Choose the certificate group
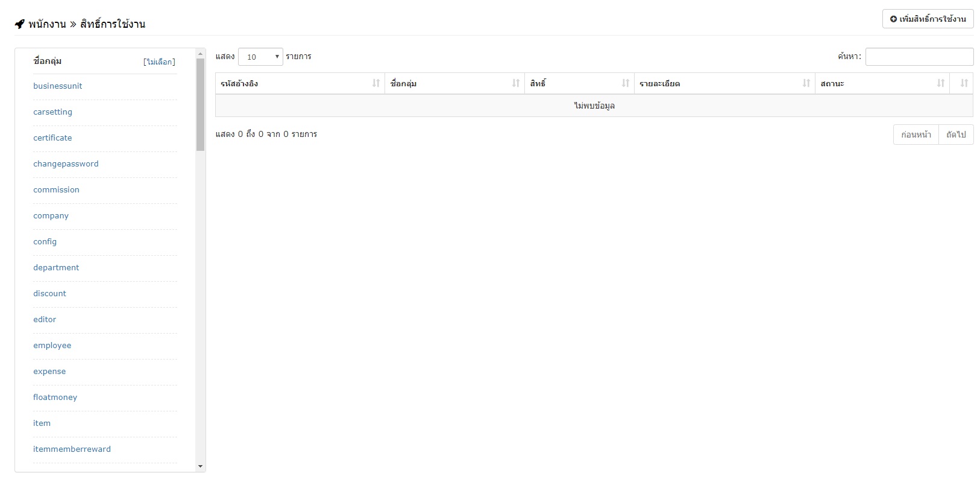This screenshot has height=479, width=980. coord(52,138)
